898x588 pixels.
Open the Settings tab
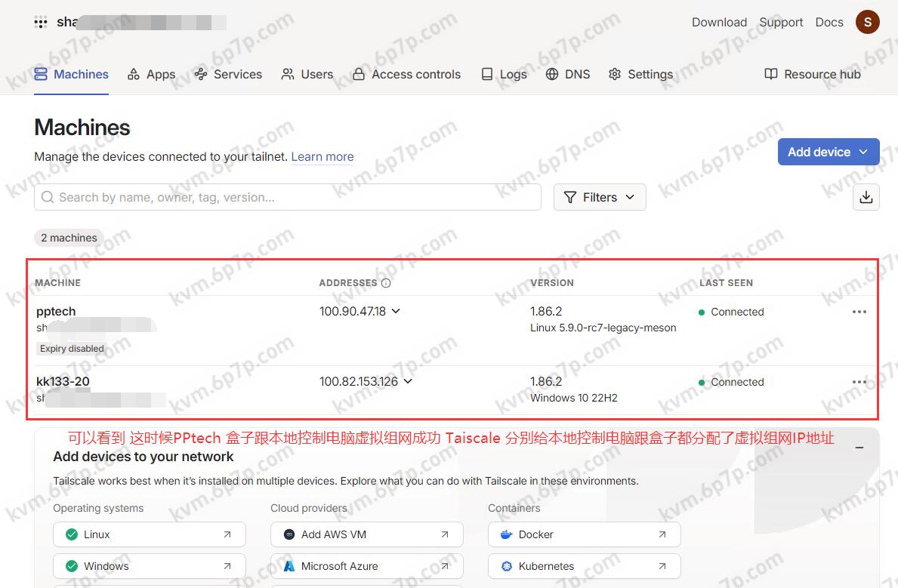click(640, 74)
